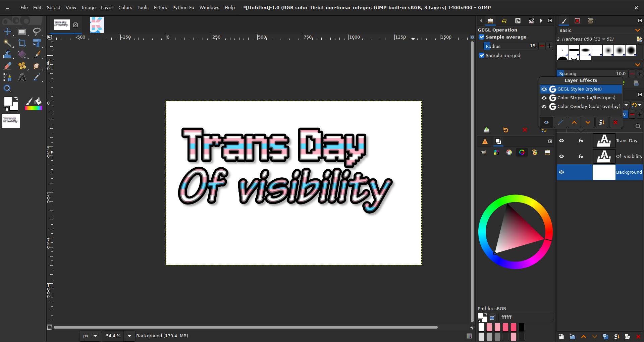Select the Heal tool bandage icon

[22, 66]
